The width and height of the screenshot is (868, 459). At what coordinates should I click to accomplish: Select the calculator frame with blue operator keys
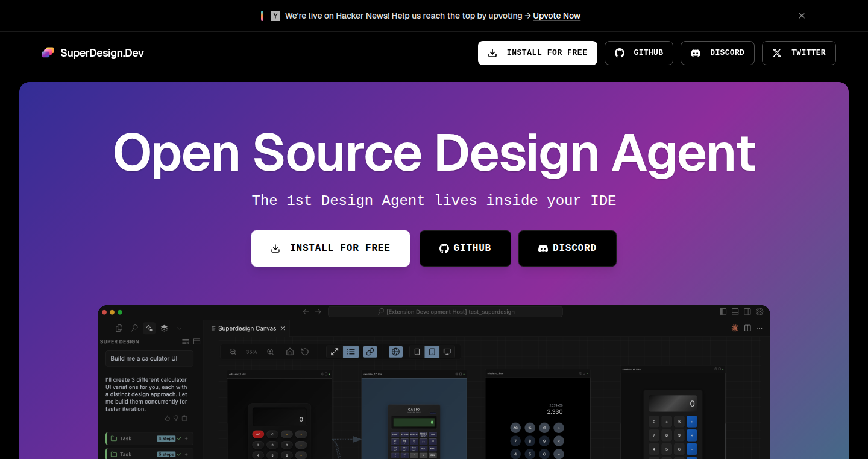pos(673,413)
